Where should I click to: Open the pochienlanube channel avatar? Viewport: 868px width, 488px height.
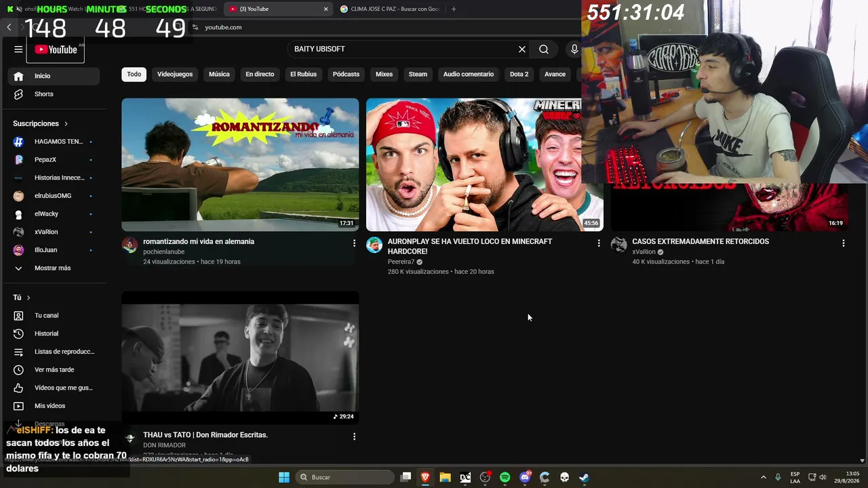[x=130, y=245]
